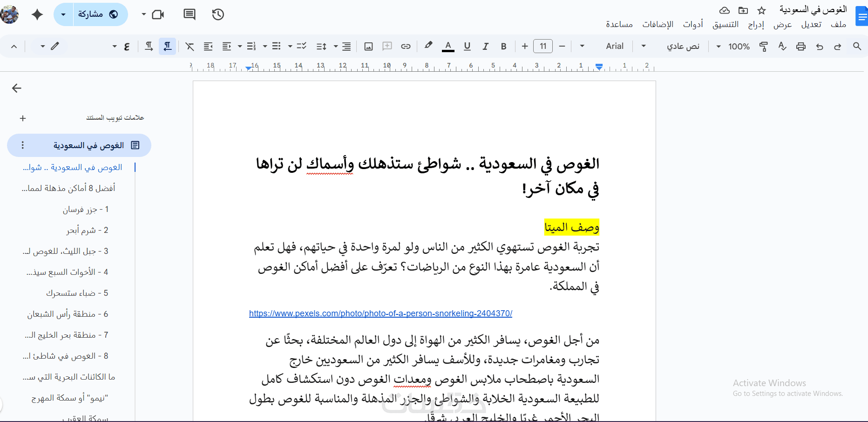The height and width of the screenshot is (422, 868).
Task: Toggle underline formatting
Action: pyautogui.click(x=467, y=46)
